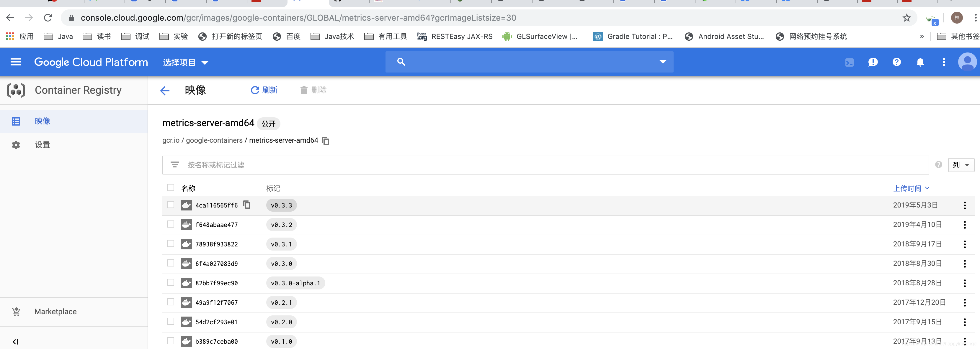This screenshot has width=980, height=349.
Task: Click the 2019年5月3日 upload date
Action: [915, 205]
